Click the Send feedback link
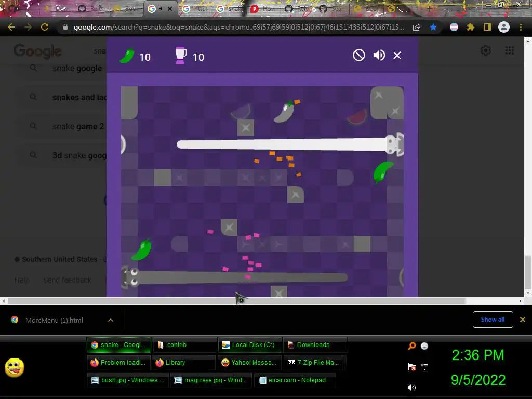This screenshot has height=399, width=532. [x=67, y=280]
